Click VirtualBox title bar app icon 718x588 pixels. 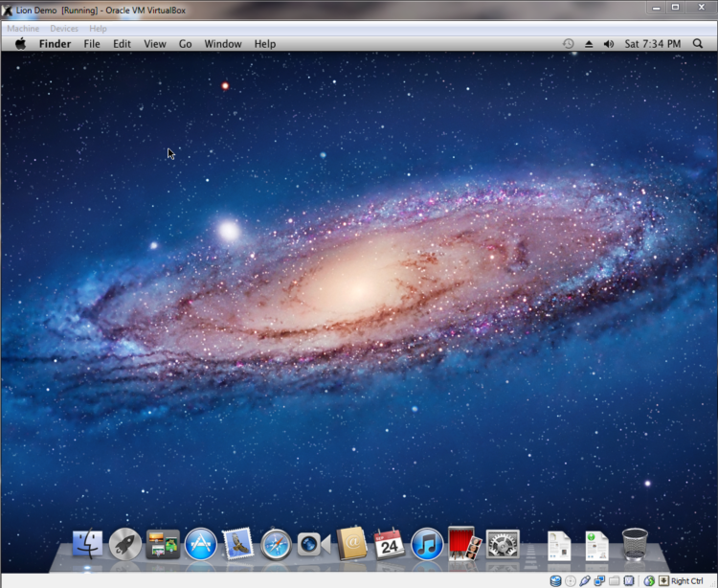(8, 10)
